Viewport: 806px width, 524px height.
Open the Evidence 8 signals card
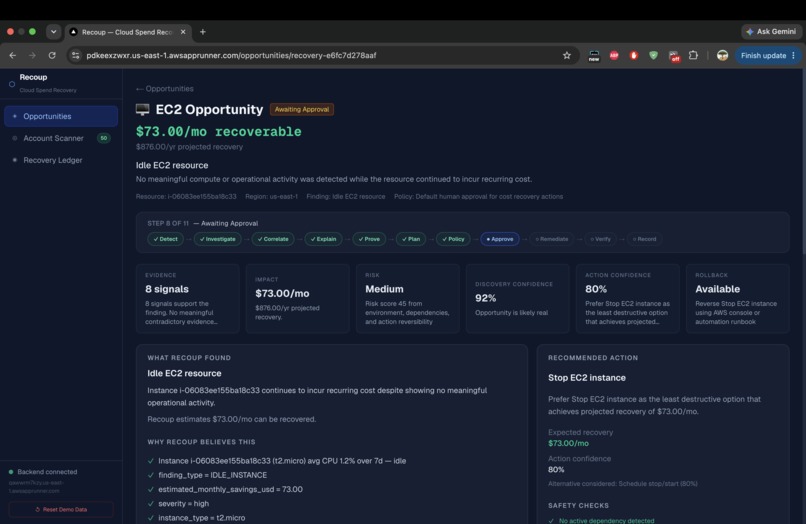[x=188, y=299]
